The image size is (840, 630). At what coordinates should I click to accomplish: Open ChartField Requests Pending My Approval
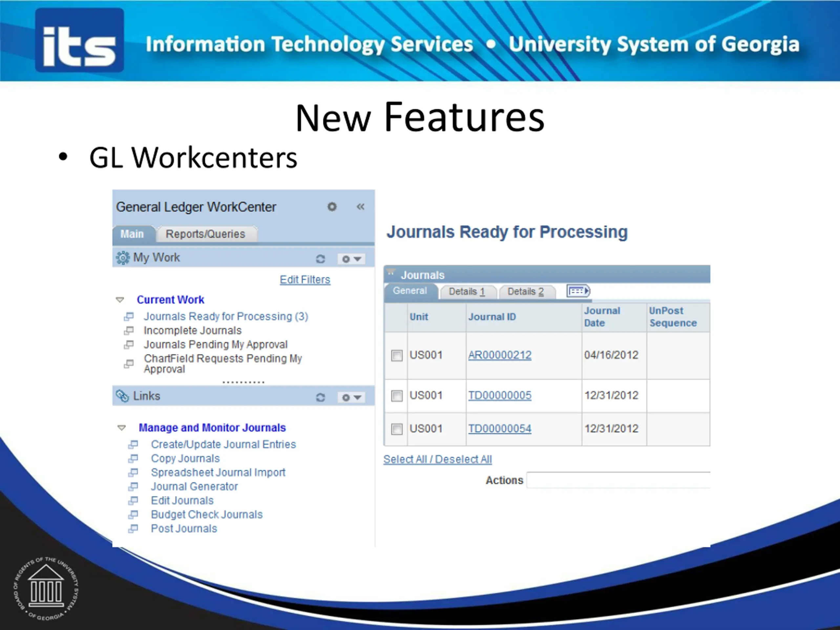(x=223, y=364)
